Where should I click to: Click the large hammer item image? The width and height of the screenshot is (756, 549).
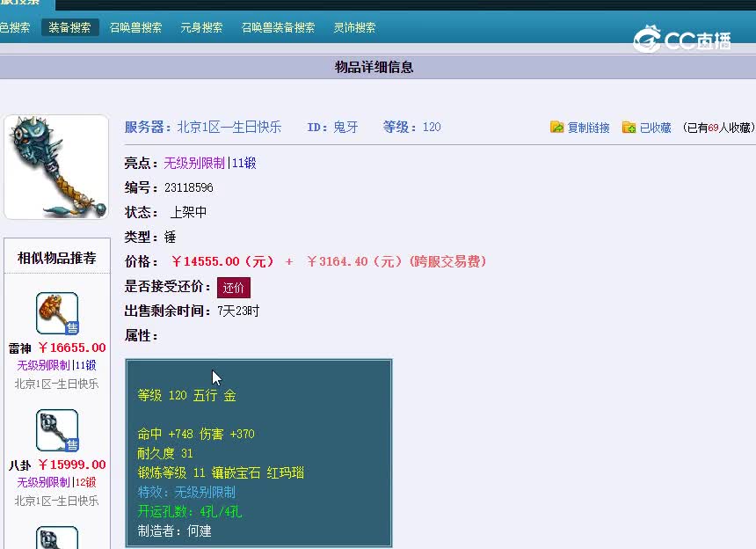pyautogui.click(x=56, y=167)
